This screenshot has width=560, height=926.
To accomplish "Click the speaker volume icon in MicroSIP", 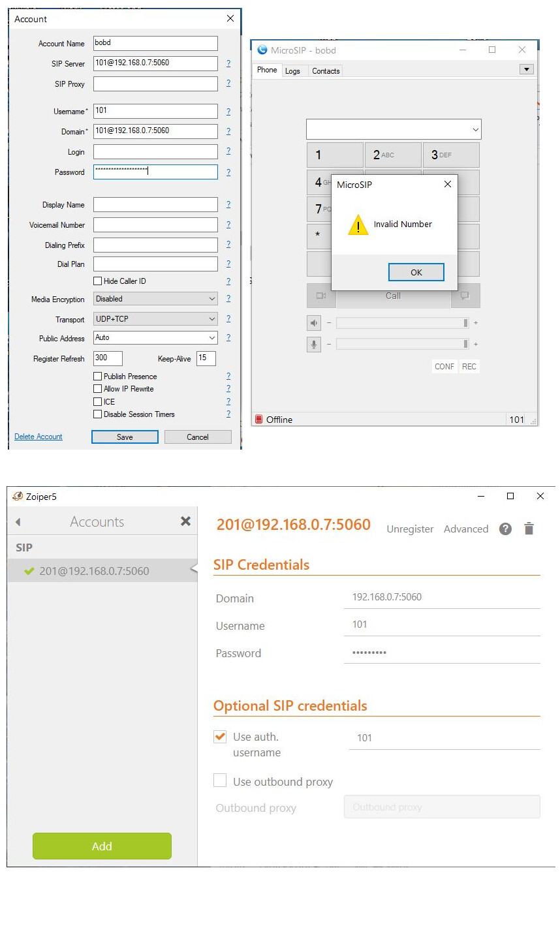I will pos(314,323).
